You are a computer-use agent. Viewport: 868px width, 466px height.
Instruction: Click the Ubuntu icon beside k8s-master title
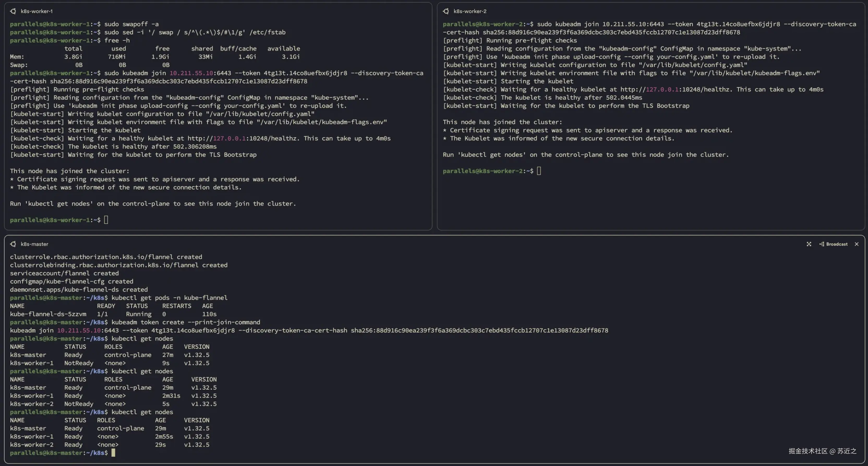pos(13,244)
